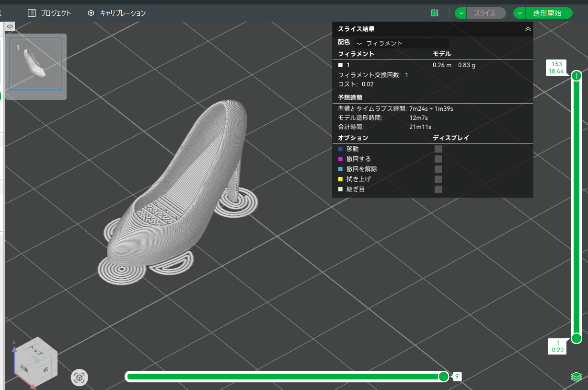This screenshot has width=588, height=390.
Task: Click the sidebar collapse arrows icon
Action: (x=10, y=26)
